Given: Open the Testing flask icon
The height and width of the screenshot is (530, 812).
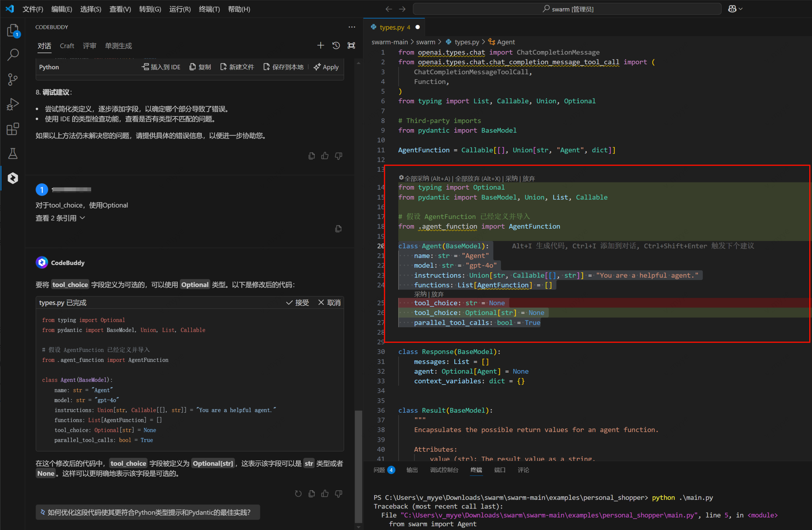Looking at the screenshot, I should pos(13,154).
